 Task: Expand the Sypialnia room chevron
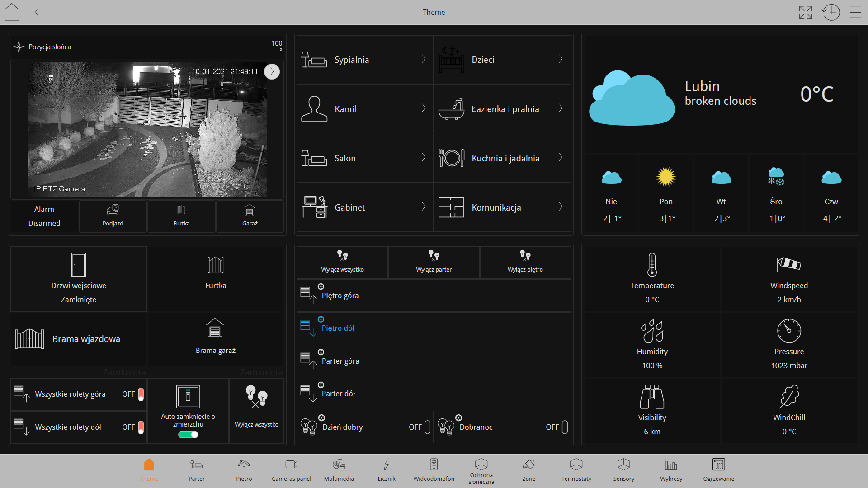(x=424, y=59)
